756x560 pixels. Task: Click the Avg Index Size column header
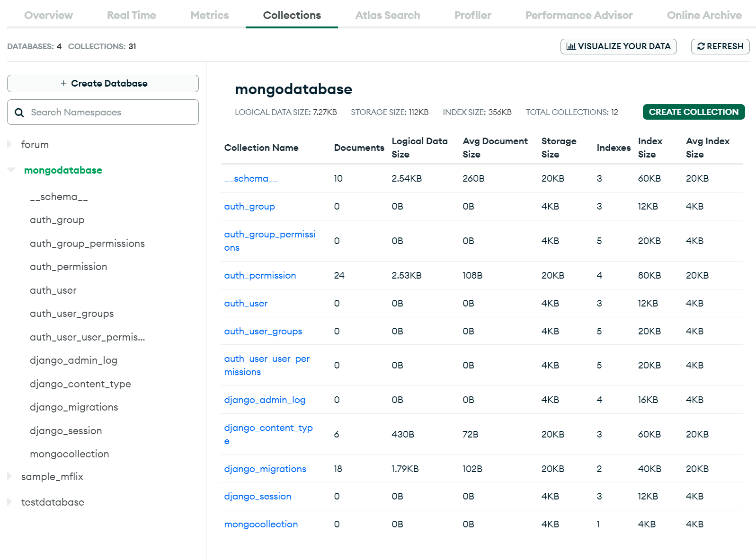tap(708, 148)
